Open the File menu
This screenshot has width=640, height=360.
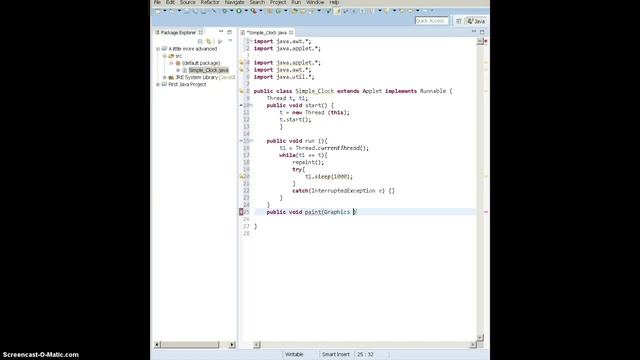click(x=157, y=2)
